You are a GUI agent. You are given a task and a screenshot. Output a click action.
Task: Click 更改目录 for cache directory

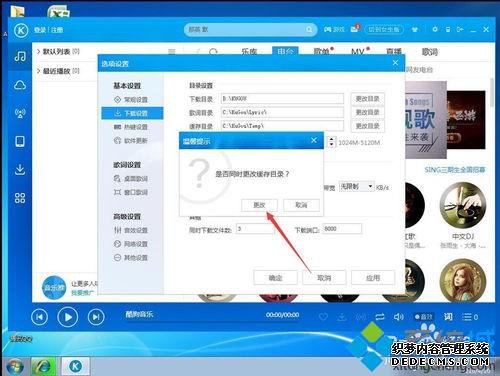pyautogui.click(x=367, y=126)
